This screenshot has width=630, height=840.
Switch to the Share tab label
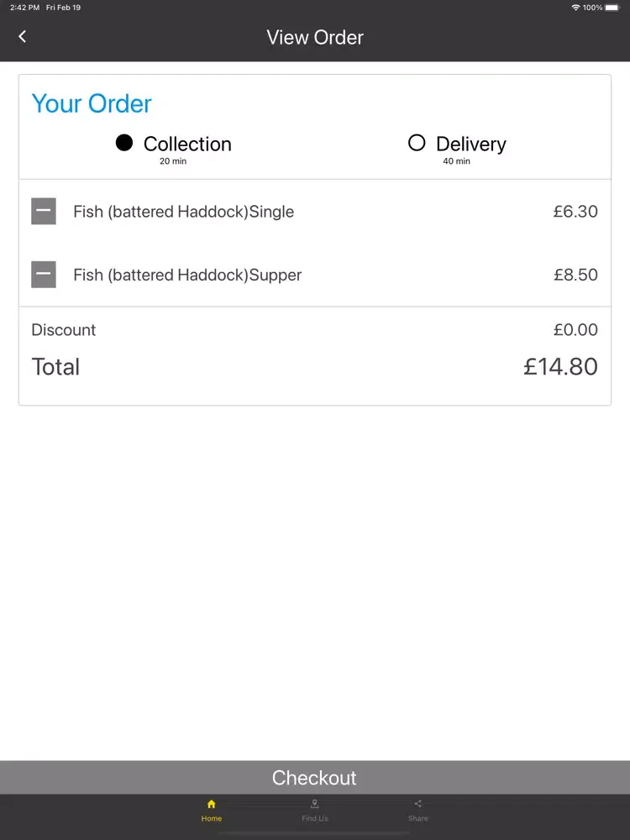click(417, 818)
